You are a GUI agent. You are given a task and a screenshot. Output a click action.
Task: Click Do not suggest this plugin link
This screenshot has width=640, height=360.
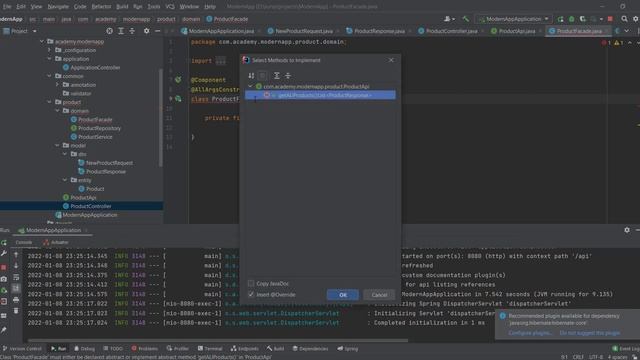pos(590,333)
